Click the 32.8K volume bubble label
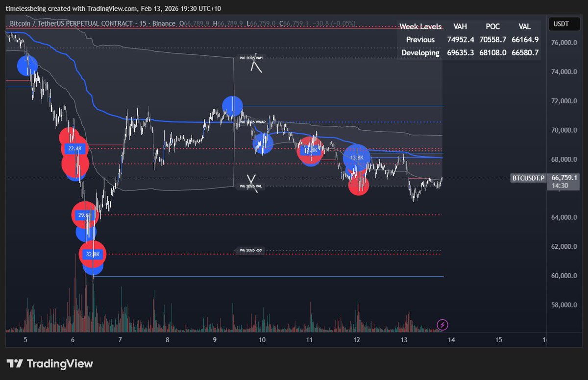Screen dimensions: 588x380 pos(93,255)
